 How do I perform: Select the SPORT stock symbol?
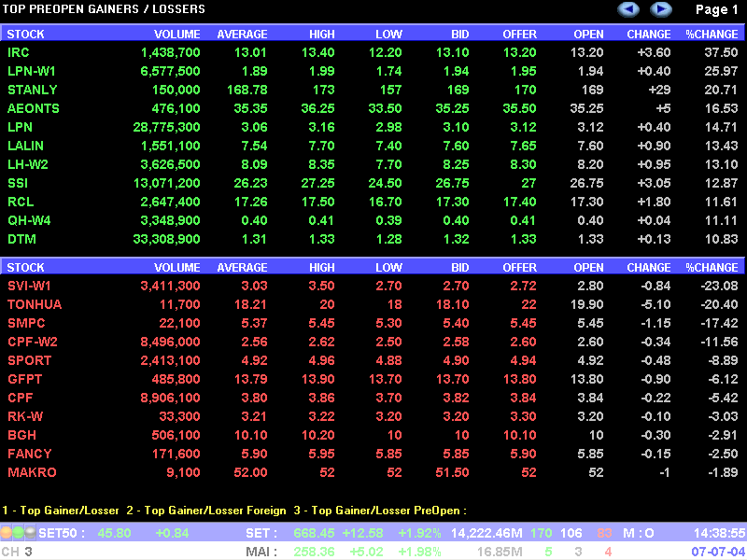(x=29, y=360)
